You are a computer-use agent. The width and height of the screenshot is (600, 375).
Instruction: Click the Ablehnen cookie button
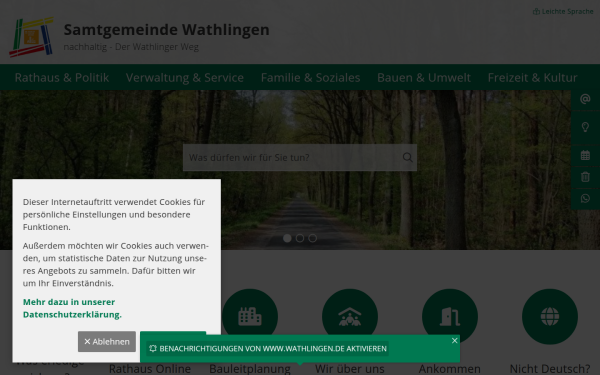(107, 341)
